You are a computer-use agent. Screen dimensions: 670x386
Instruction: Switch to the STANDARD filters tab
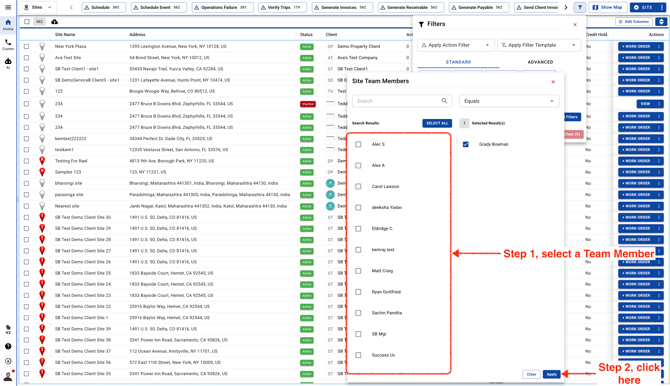click(x=458, y=62)
